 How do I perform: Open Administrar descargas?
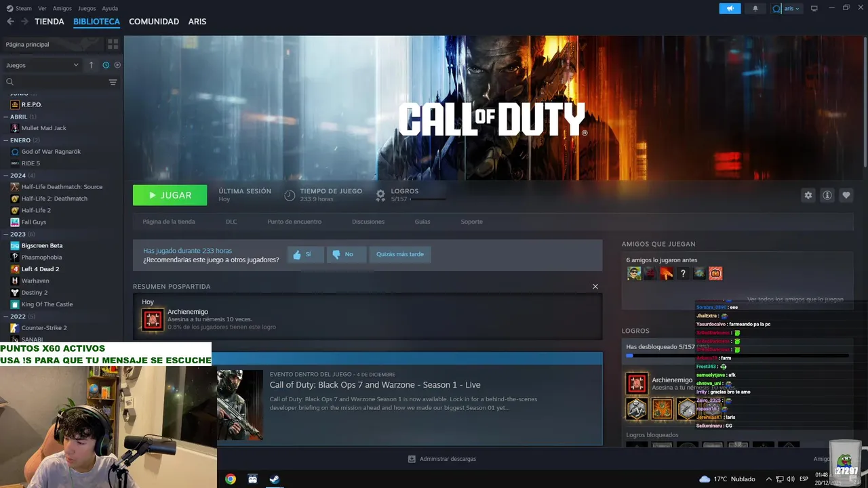442,459
